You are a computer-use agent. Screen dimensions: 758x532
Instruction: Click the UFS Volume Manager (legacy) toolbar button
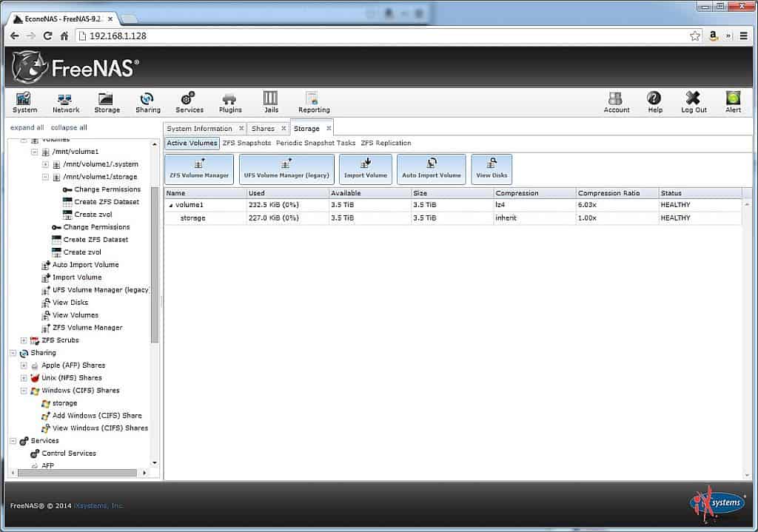(x=286, y=169)
